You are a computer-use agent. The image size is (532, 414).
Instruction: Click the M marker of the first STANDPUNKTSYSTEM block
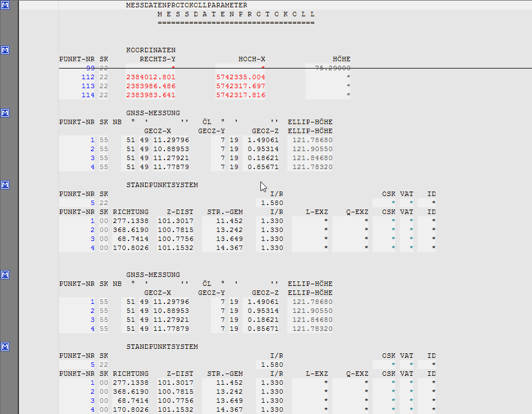5,185
